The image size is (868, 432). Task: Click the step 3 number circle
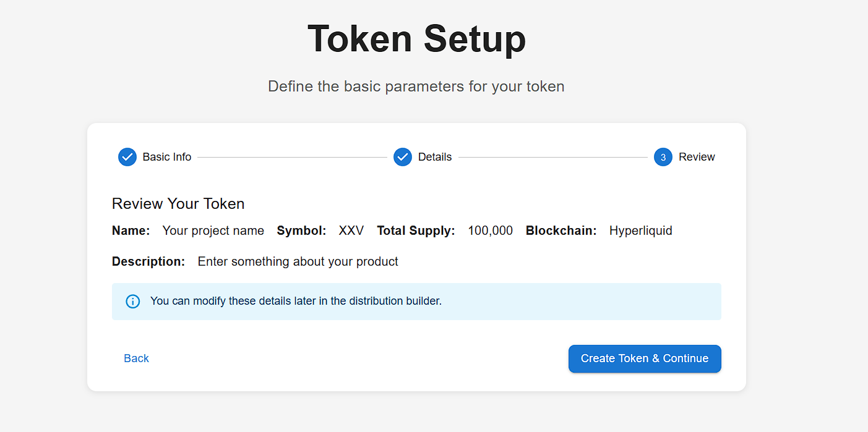pos(663,157)
